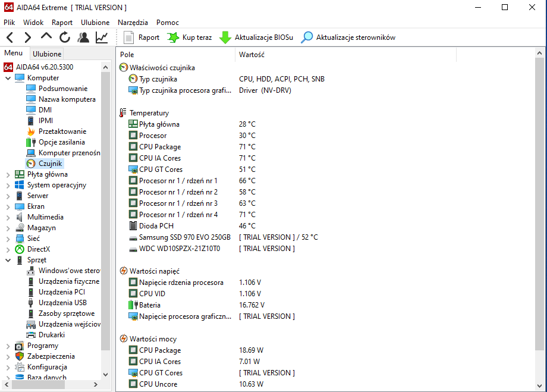
Task: Click the Sieć network icon
Action: (20, 239)
